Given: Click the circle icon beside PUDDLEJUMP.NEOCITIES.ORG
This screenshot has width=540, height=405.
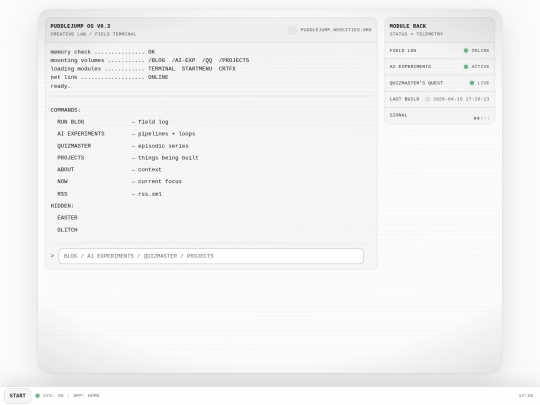Looking at the screenshot, I should (x=292, y=30).
